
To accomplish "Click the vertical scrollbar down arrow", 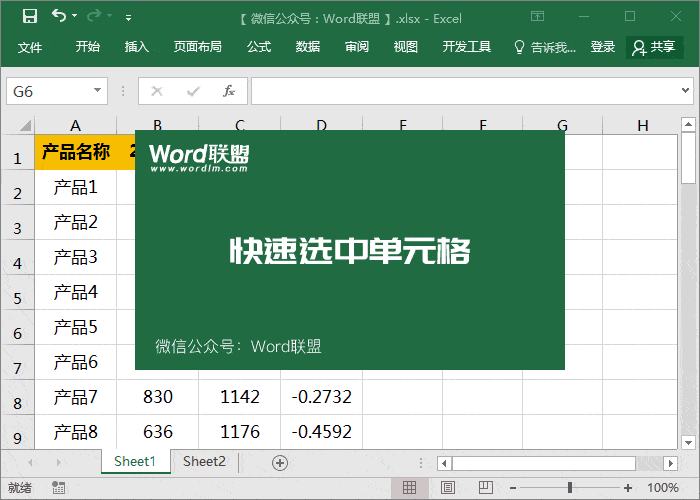I will click(688, 442).
